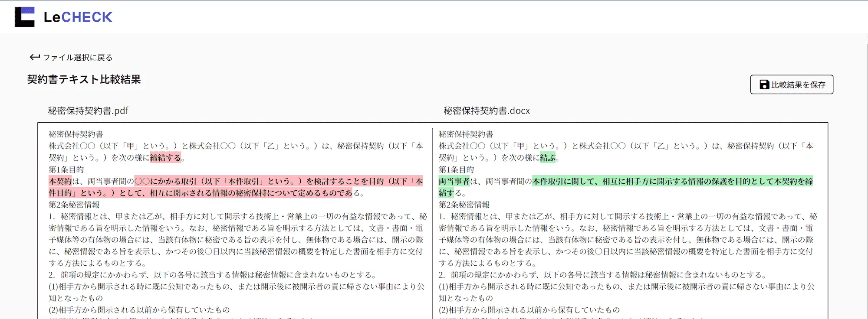Viewport: 868px width, 319px height.
Task: Click document title 秘密保持契約書 in left pane
Action: (x=76, y=134)
